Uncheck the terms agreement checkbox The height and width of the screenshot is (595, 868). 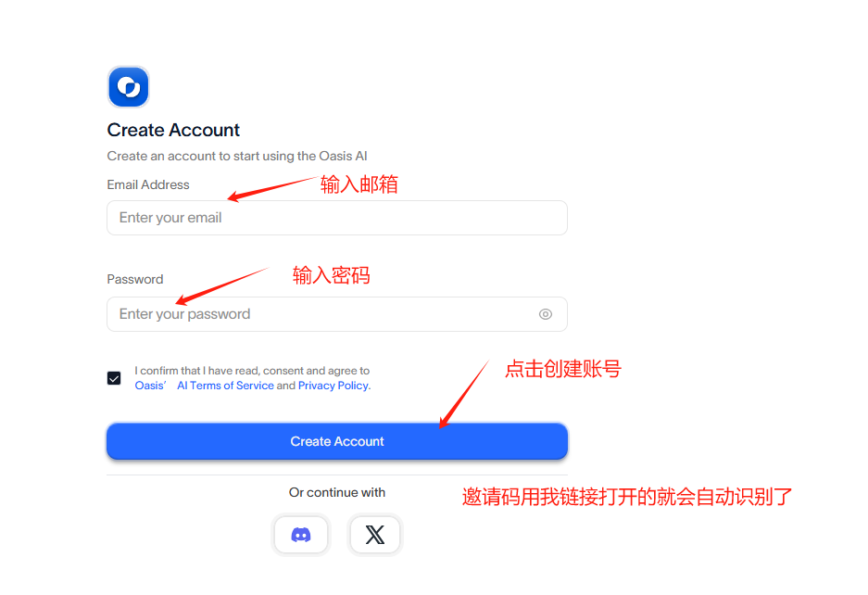pyautogui.click(x=114, y=378)
